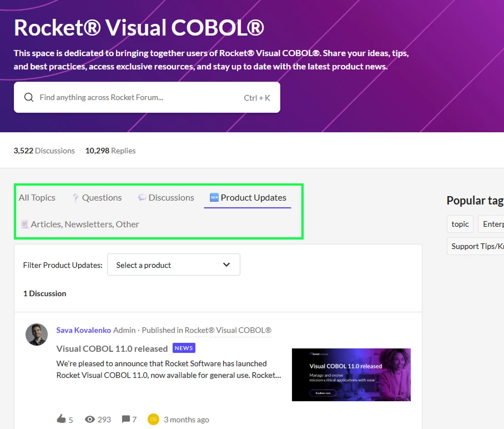Open the Select a product dropdown
This screenshot has width=504, height=429.
coord(174,265)
